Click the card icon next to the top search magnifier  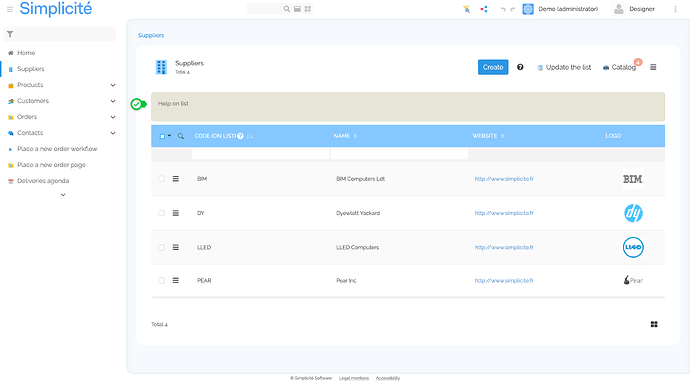(x=297, y=9)
